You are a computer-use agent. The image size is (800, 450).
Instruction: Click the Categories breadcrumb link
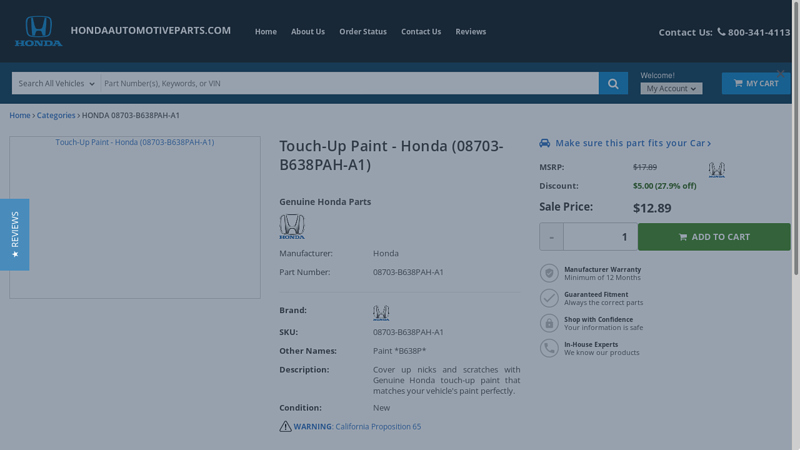(x=56, y=115)
